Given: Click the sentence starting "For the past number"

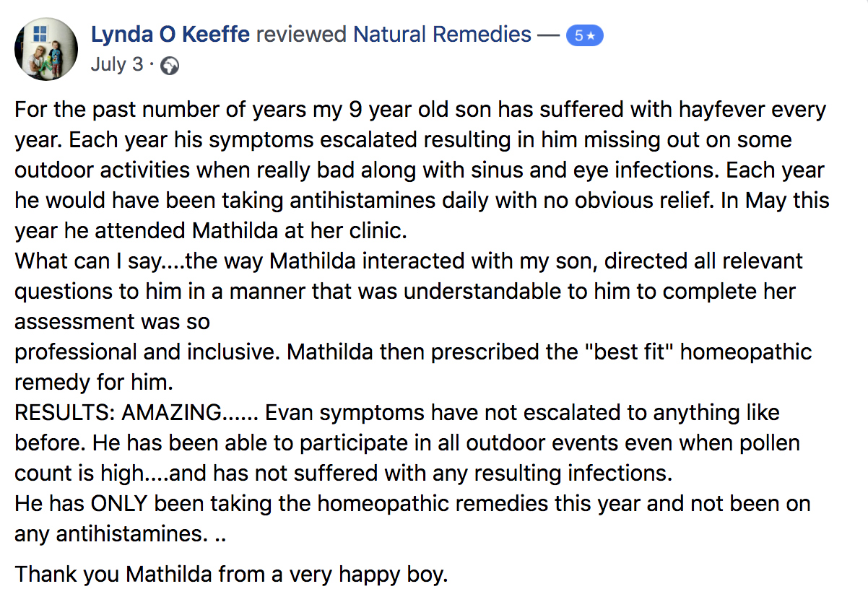Looking at the screenshot, I should [420, 110].
